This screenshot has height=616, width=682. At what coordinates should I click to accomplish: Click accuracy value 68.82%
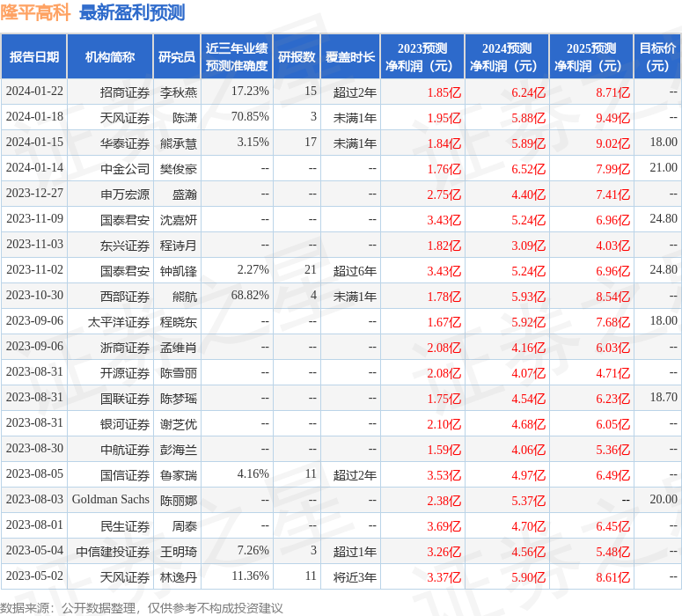coord(250,296)
